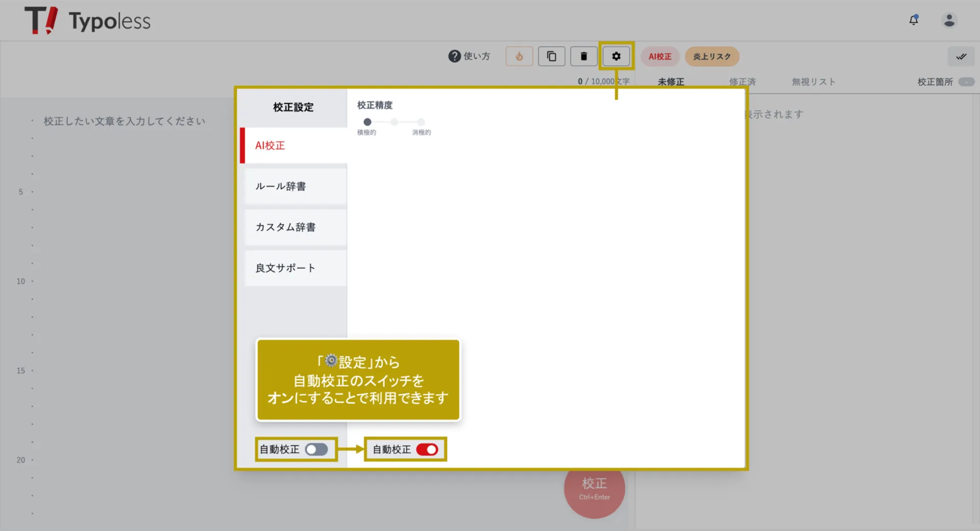980x531 pixels.
Task: Click the question mark help icon
Action: (x=454, y=56)
